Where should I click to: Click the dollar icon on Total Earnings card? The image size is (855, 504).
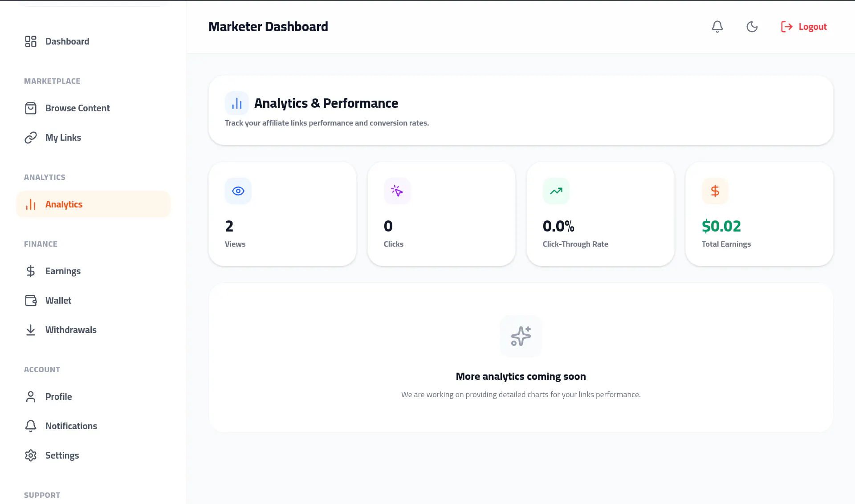(x=715, y=191)
